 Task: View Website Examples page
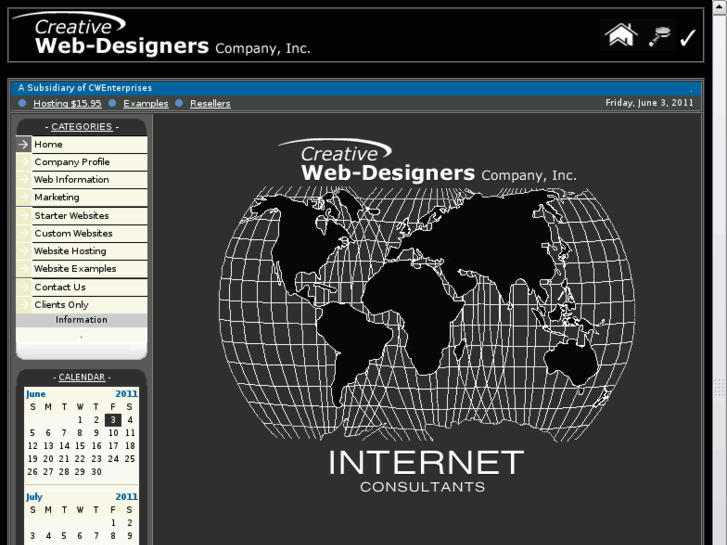[x=75, y=269]
